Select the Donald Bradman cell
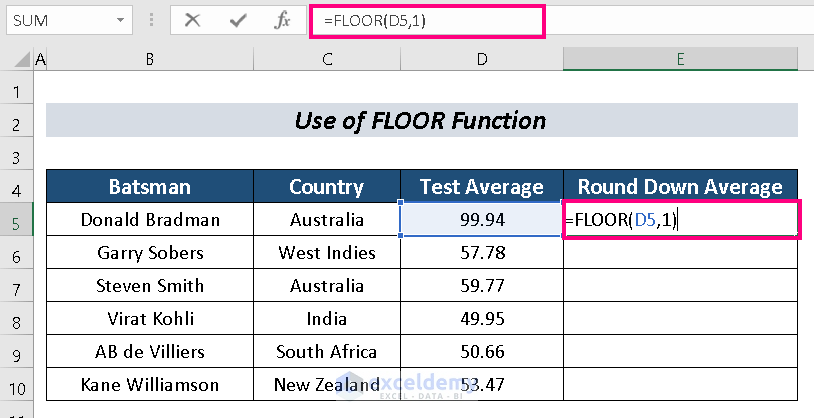The image size is (814, 418). coord(149,220)
